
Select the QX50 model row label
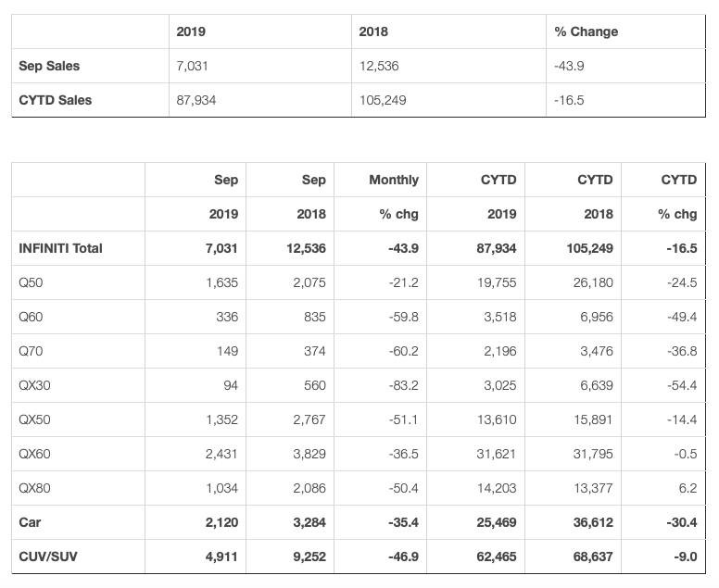[x=34, y=419]
